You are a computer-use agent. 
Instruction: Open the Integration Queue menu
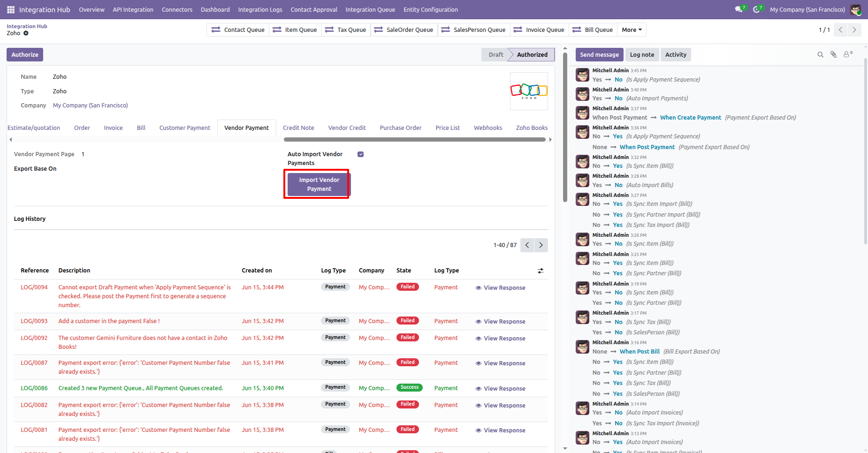click(x=370, y=9)
